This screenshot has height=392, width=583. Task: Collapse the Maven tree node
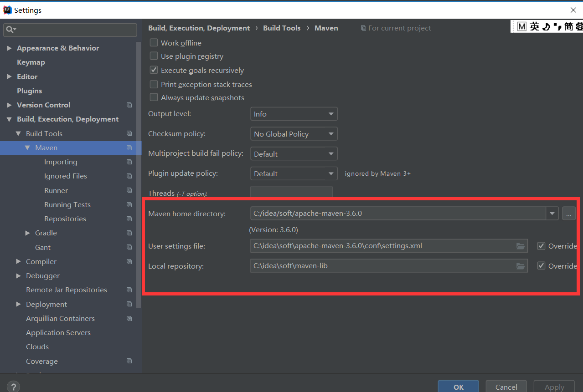pos(27,148)
